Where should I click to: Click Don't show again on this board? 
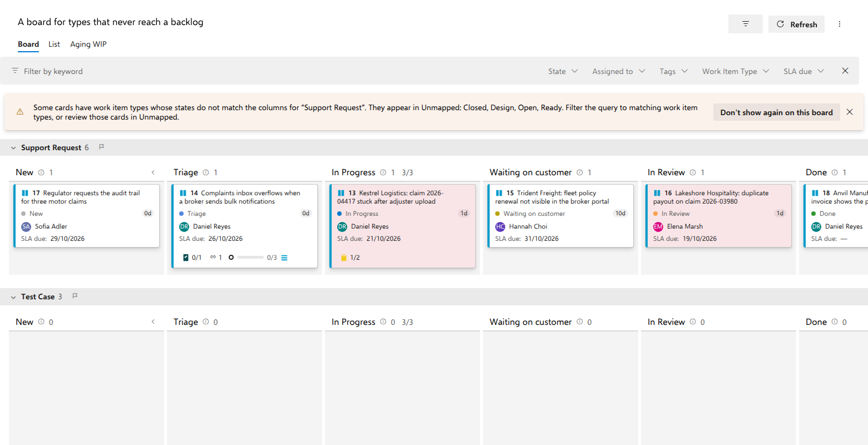(777, 112)
